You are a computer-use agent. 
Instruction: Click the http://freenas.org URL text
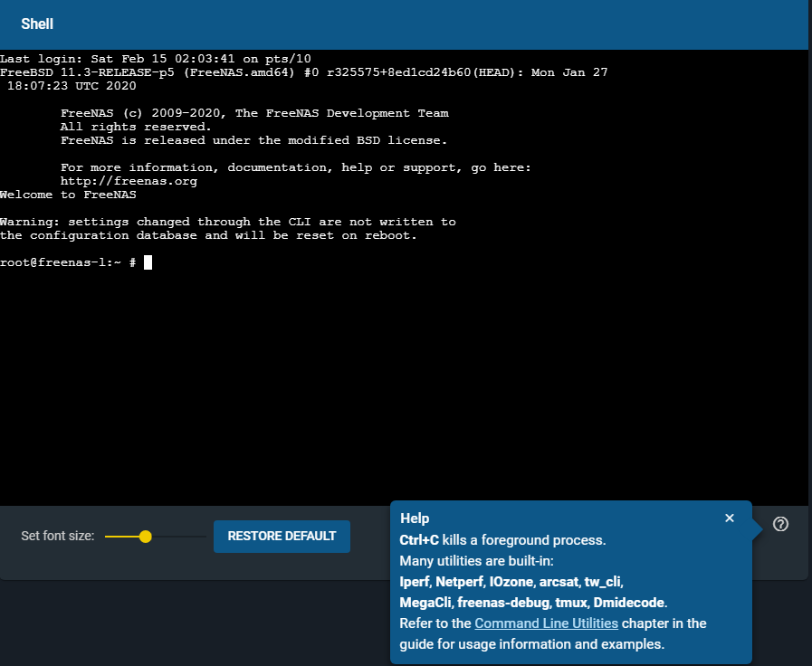pyautogui.click(x=129, y=181)
